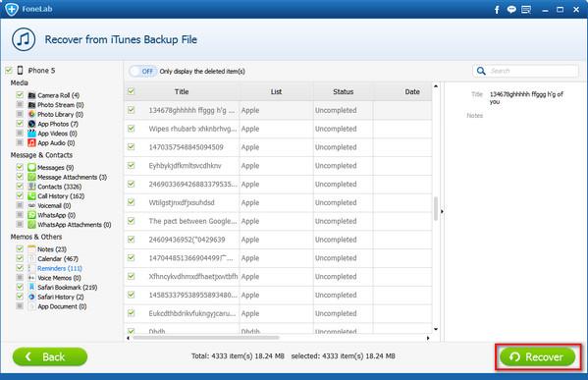The image size is (588, 380).
Task: Click the vertical scrollbar down arrow
Action: click(436, 329)
